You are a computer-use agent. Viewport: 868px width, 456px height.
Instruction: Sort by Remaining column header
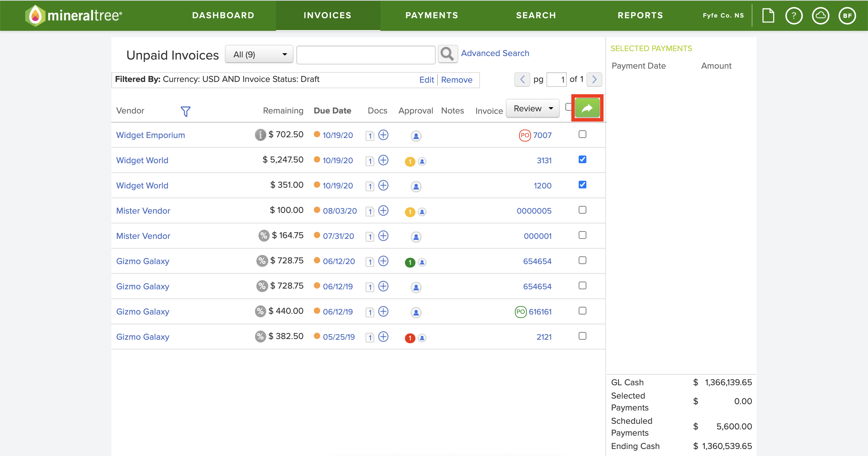(x=283, y=111)
